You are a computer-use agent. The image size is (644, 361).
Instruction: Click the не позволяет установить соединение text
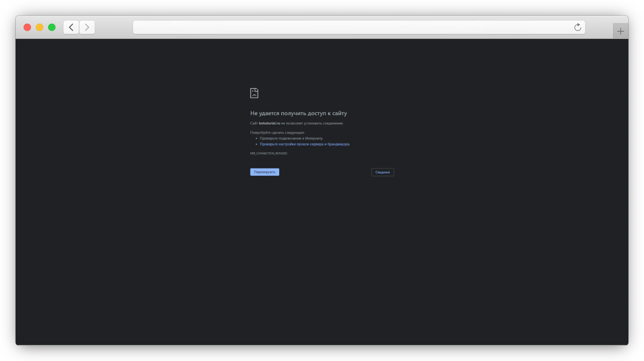click(312, 123)
